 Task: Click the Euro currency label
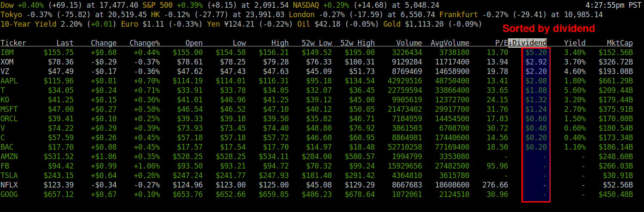[129, 24]
